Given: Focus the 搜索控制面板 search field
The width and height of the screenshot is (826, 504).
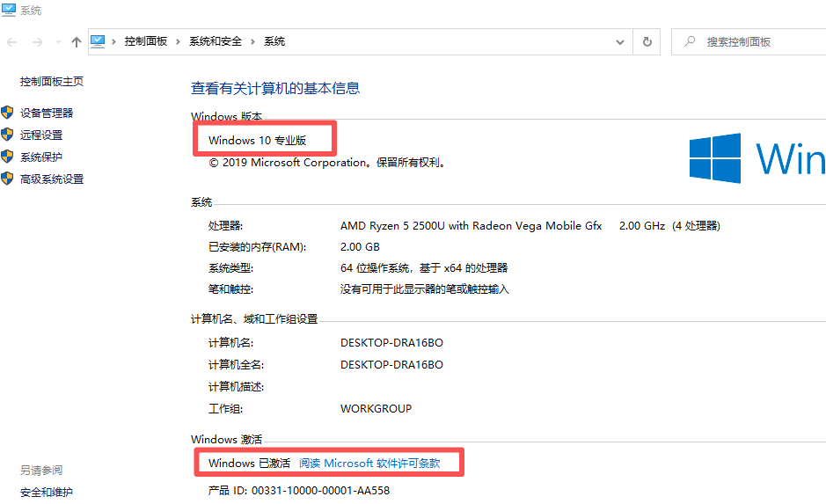Looking at the screenshot, I should [749, 41].
